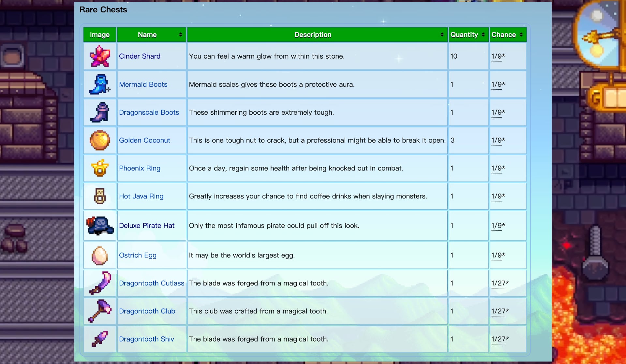The image size is (626, 364).
Task: Click the Rare Chests heading
Action: click(103, 10)
